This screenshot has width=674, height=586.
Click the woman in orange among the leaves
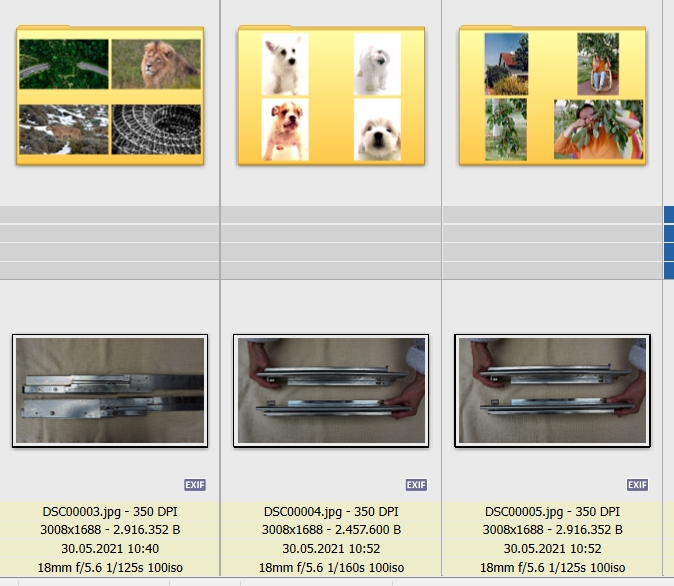598,129
